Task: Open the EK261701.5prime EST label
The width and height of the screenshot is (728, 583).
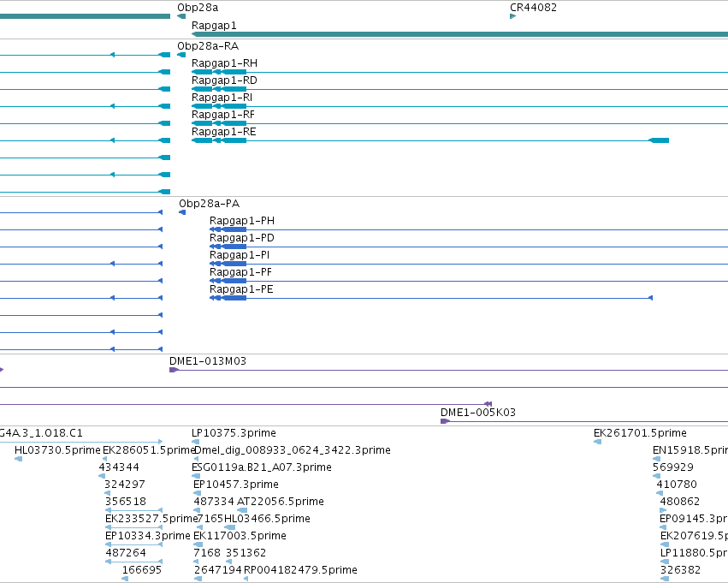Action: coord(640,433)
